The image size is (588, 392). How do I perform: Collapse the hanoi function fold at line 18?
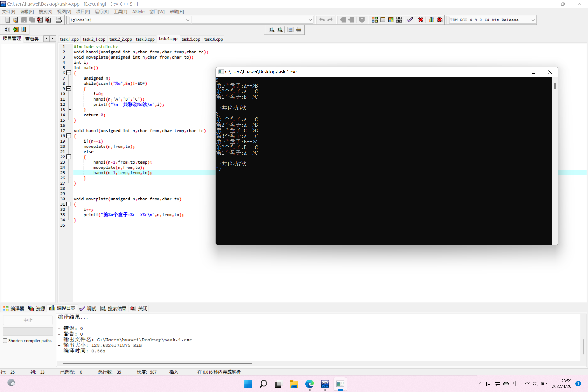click(x=69, y=136)
